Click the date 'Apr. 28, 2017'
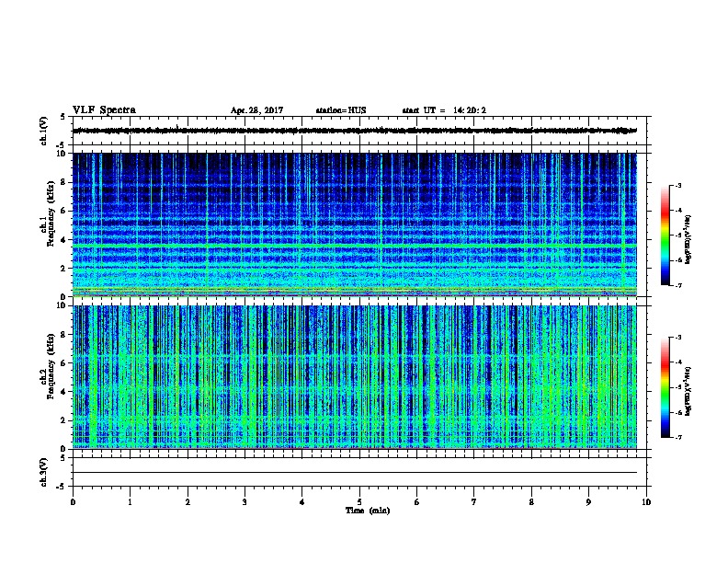 tap(256, 110)
